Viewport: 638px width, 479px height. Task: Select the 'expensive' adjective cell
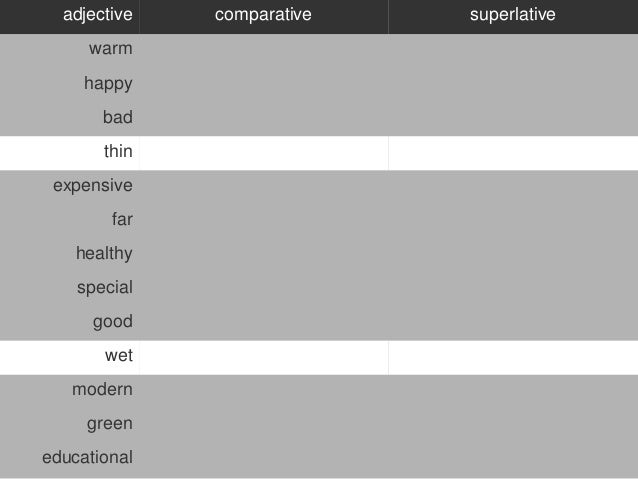(x=92, y=186)
